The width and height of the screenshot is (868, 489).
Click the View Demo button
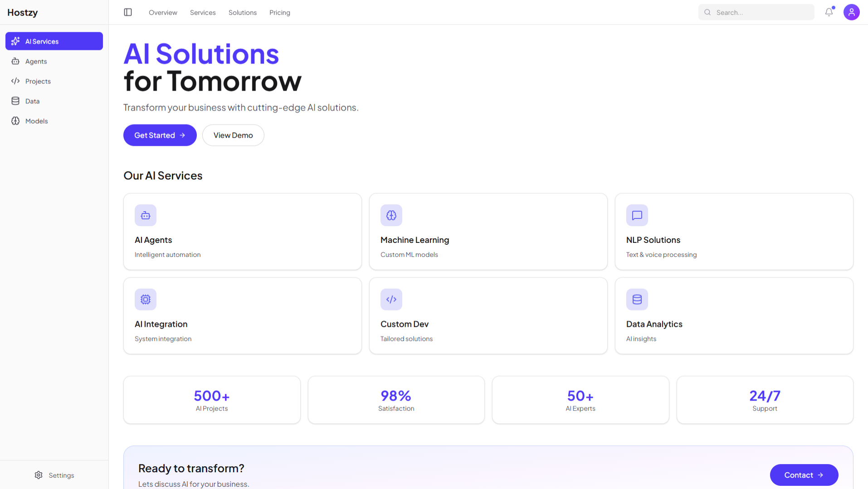click(x=233, y=135)
